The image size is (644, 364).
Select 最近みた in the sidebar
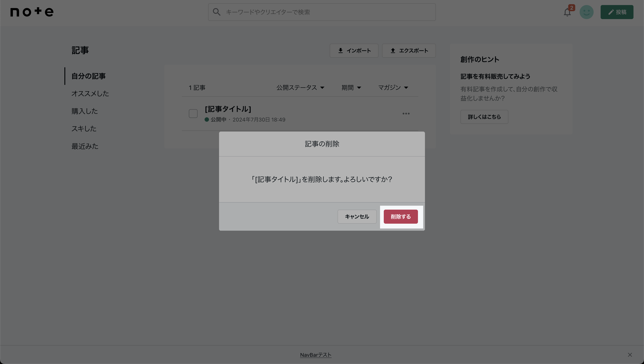pos(85,146)
